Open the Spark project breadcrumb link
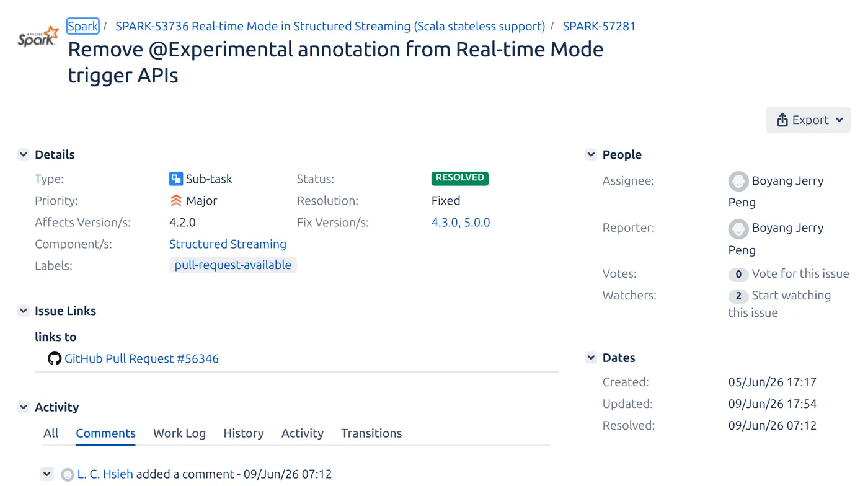The image size is (868, 486). pyautogui.click(x=82, y=26)
